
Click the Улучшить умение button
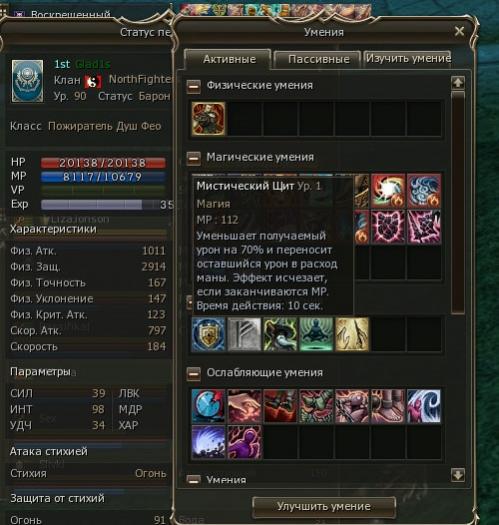click(324, 506)
